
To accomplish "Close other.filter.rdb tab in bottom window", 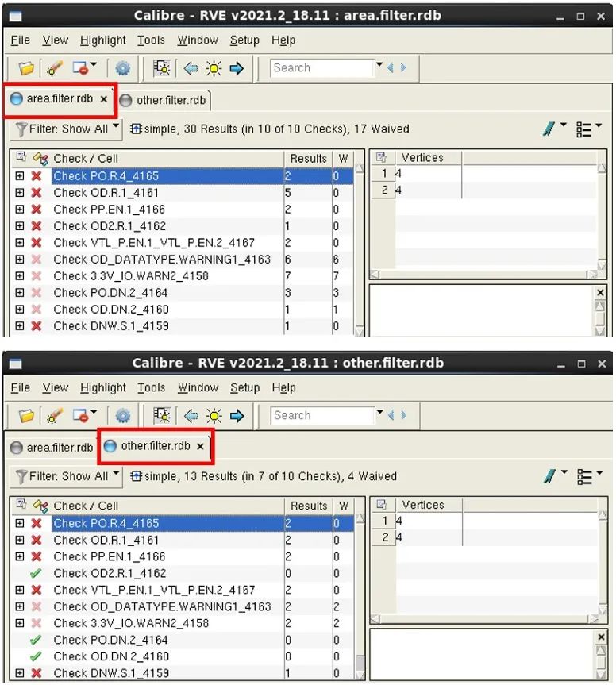I will (x=200, y=446).
